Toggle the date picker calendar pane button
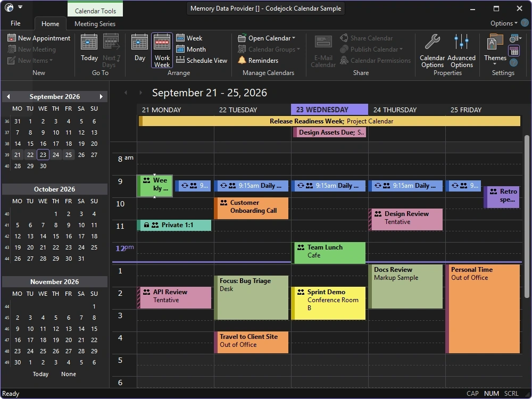Image resolution: width=532 pixels, height=399 pixels. click(x=514, y=51)
